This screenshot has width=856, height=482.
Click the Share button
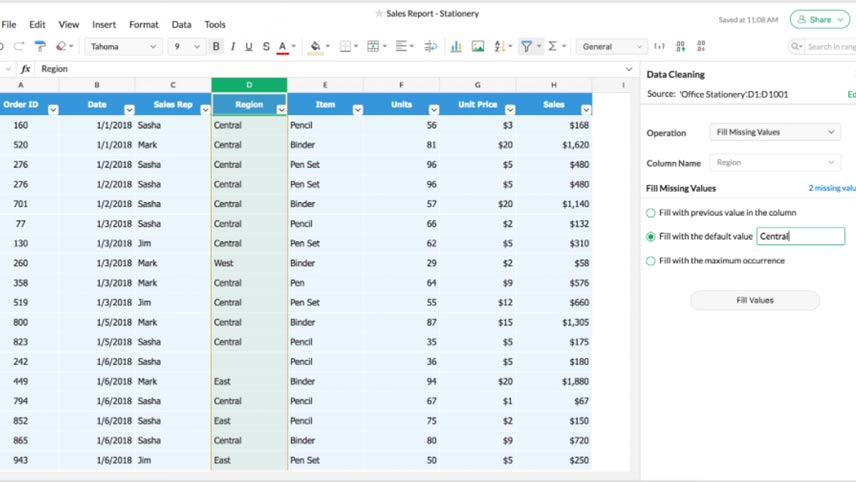(819, 20)
